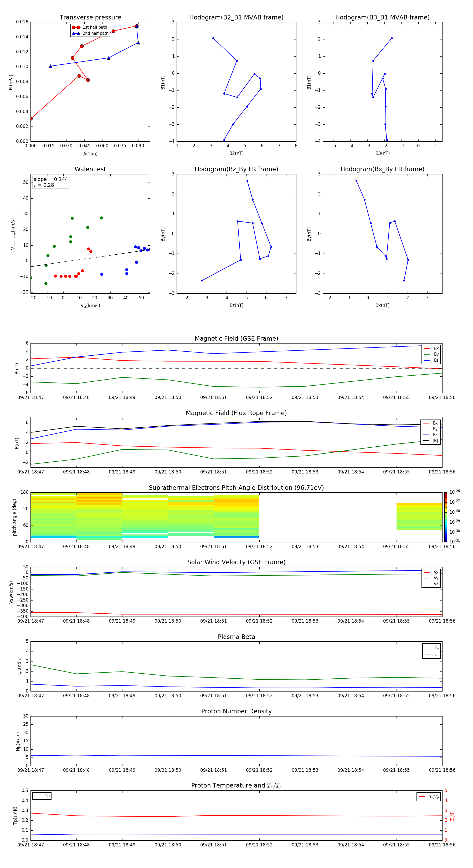
Task: Click the 0.5 tick on Tp axis
Action: 25,790
